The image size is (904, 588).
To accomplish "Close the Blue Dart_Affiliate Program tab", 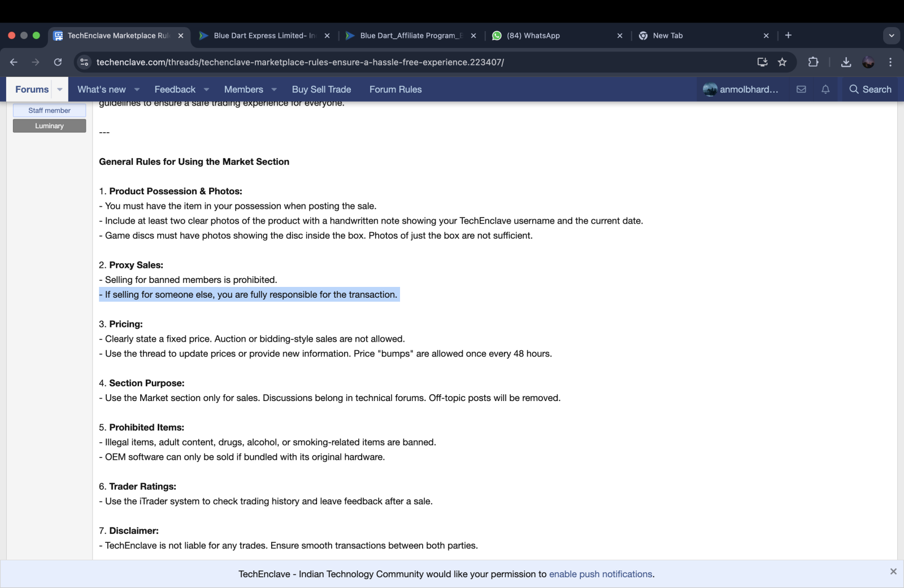I will pyautogui.click(x=473, y=36).
